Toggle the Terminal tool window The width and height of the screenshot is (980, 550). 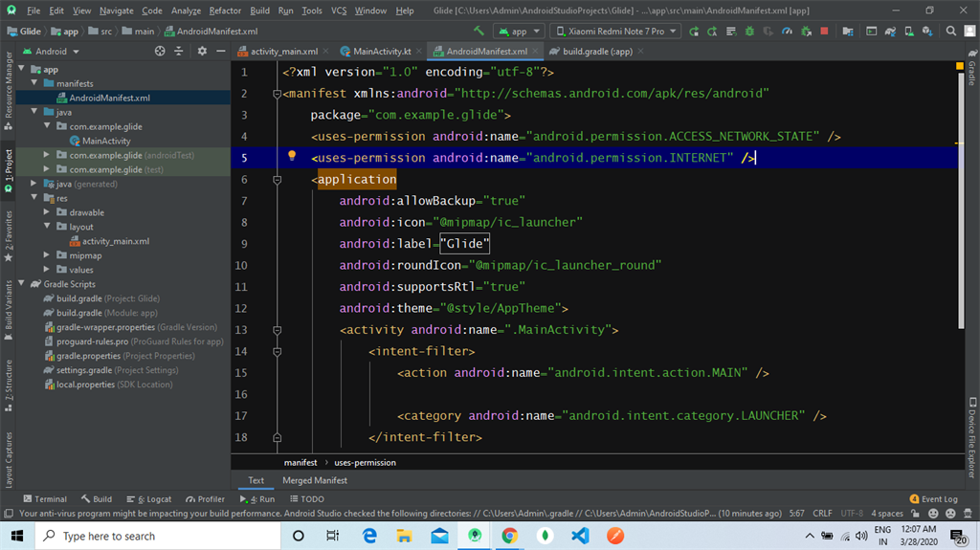coord(44,498)
